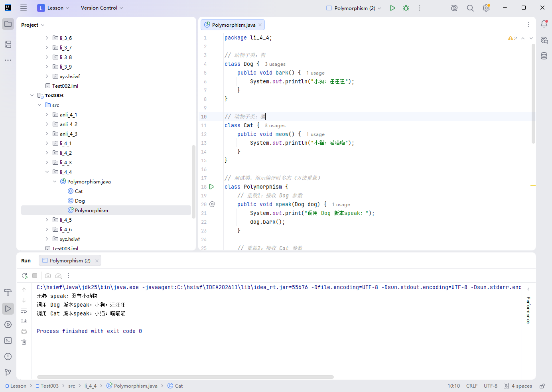Screen dimensions: 552x392
Task: Collapse Polymorphism.java file node
Action: click(55, 181)
